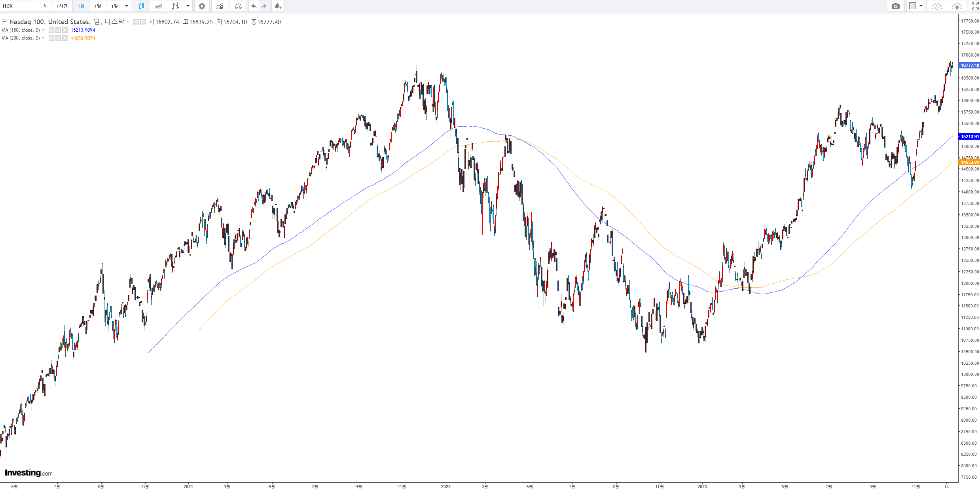
Task: Expand the time interval dropdown arrow
Action: pyautogui.click(x=127, y=6)
